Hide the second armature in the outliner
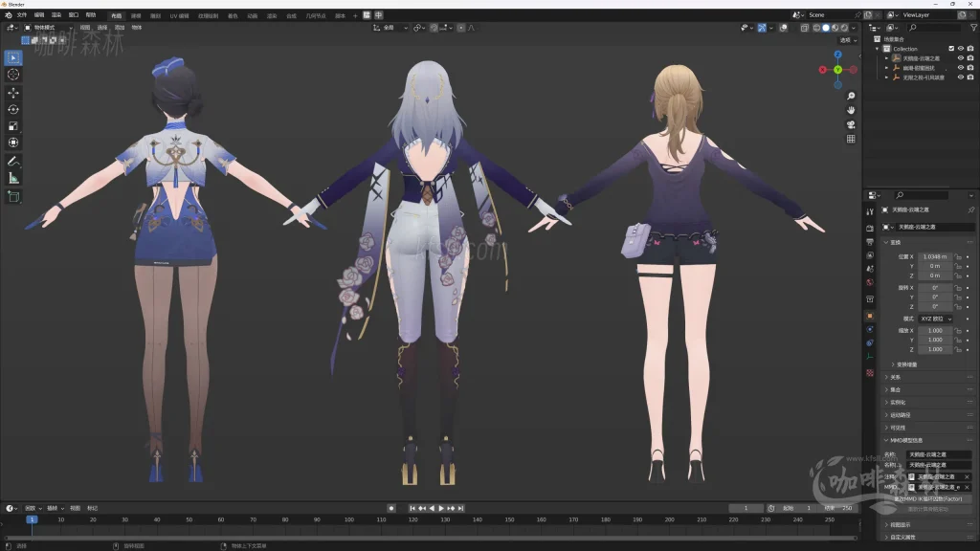Screen dimensions: 980x551 click(x=961, y=68)
